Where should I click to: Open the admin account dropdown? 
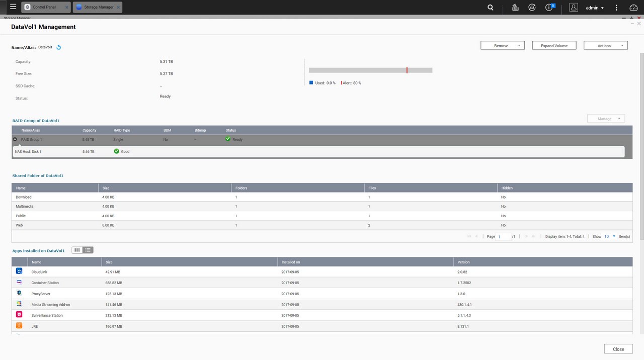(595, 8)
